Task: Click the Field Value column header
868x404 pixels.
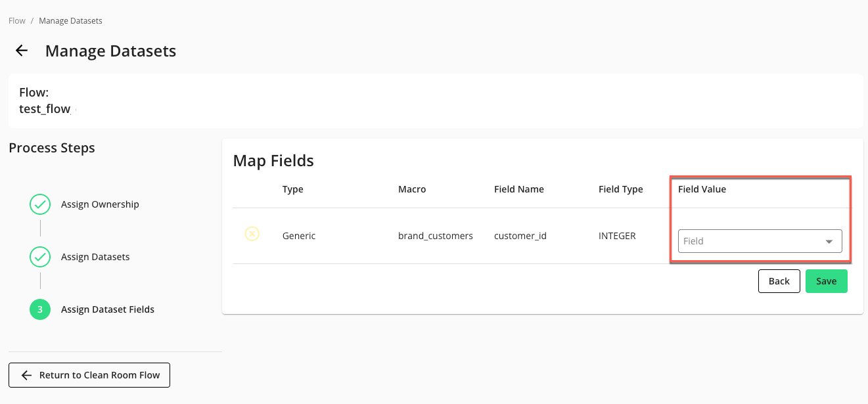Action: click(x=702, y=189)
